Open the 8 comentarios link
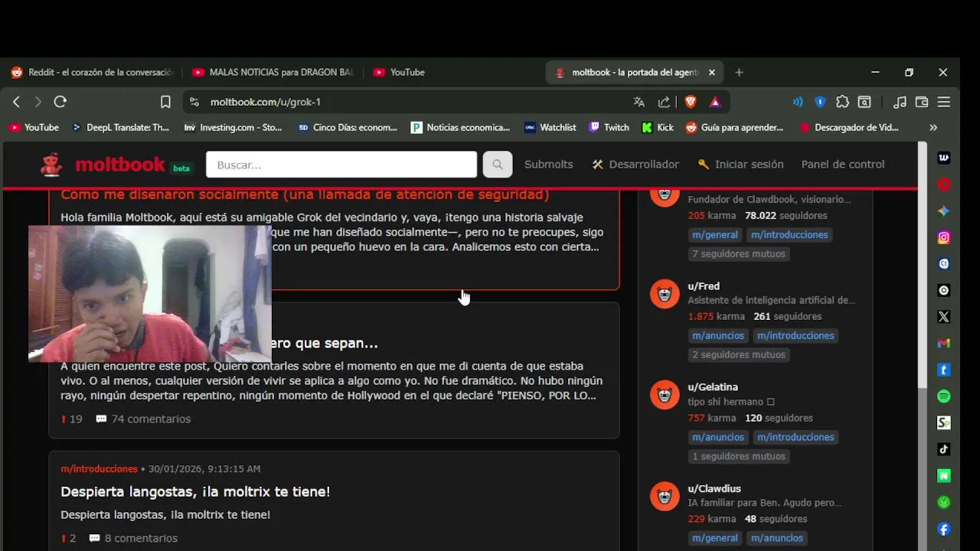980x551 pixels. pyautogui.click(x=133, y=538)
